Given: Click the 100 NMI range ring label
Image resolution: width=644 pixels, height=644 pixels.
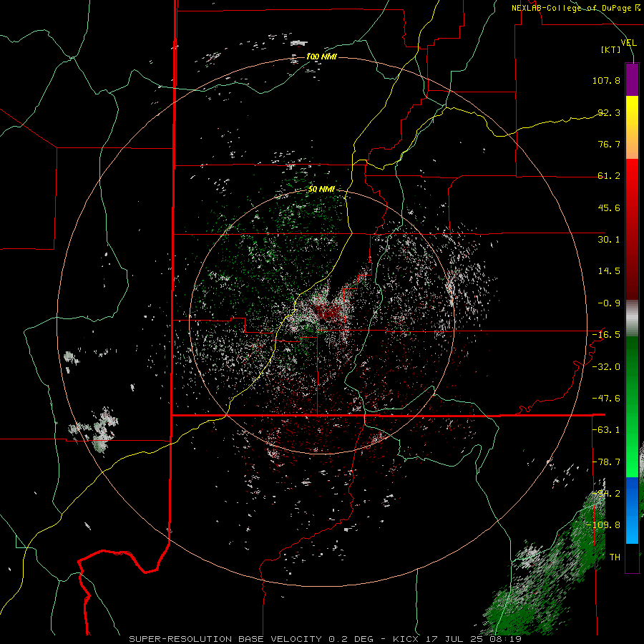Looking at the screenshot, I should click(x=321, y=57).
